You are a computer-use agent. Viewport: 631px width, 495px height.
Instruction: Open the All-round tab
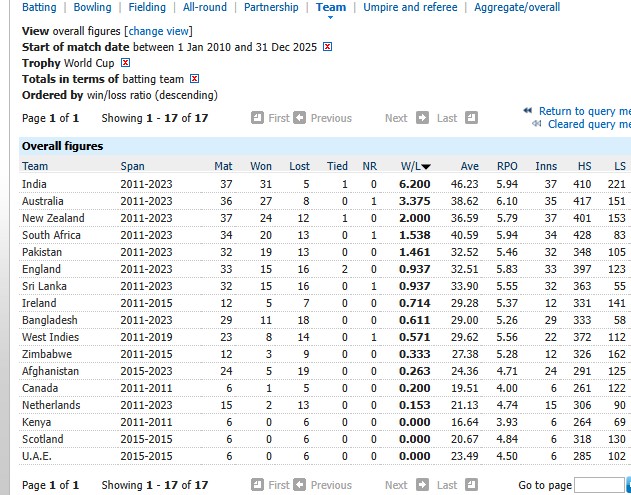click(x=204, y=7)
